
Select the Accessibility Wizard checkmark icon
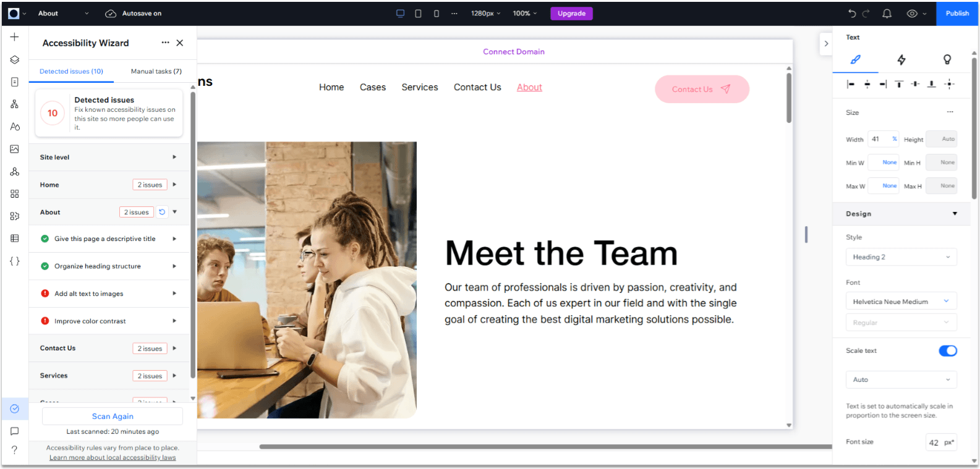tap(14, 409)
